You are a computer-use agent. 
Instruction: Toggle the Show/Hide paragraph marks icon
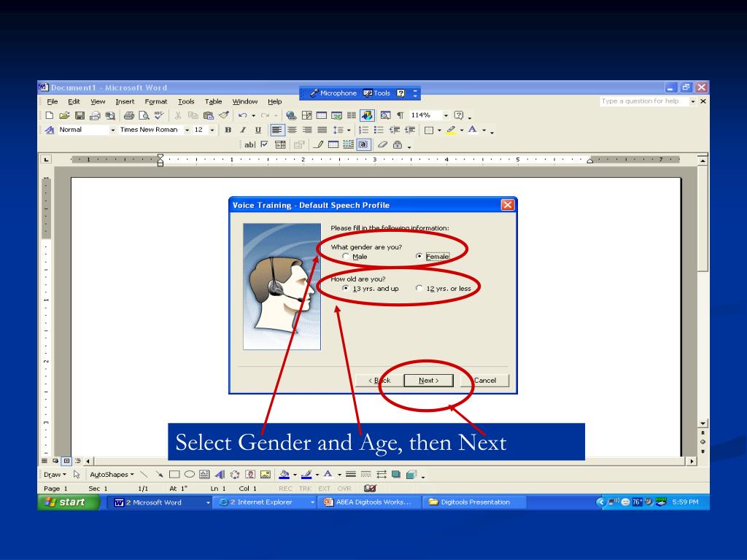tap(400, 115)
